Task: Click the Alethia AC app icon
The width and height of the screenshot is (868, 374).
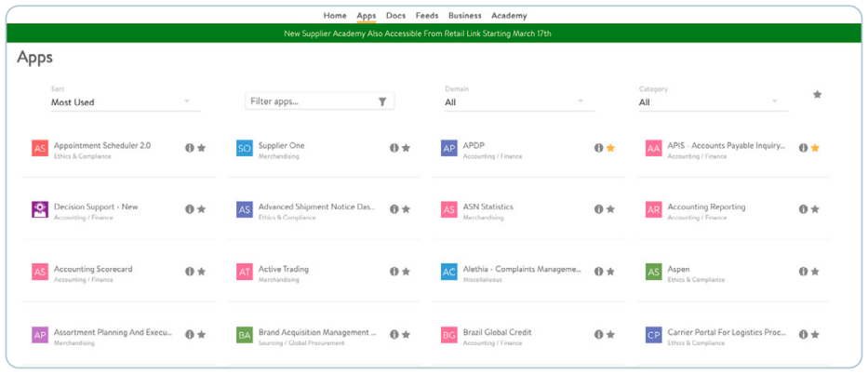Action: [x=449, y=272]
